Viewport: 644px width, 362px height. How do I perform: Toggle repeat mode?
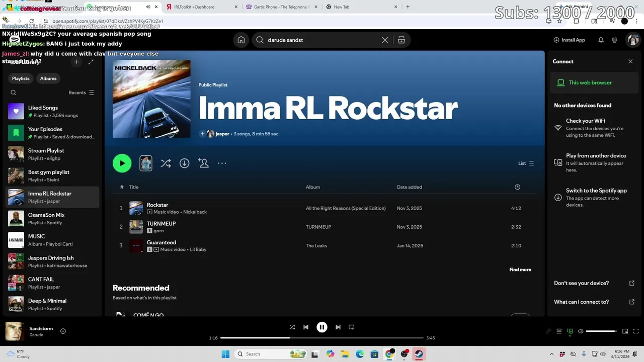pos(352,327)
